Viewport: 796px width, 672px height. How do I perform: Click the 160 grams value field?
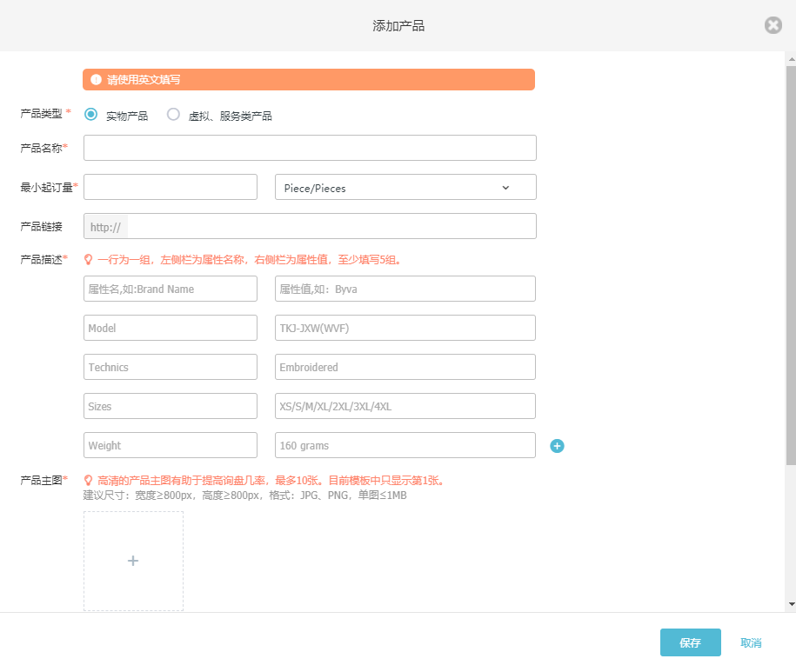405,445
